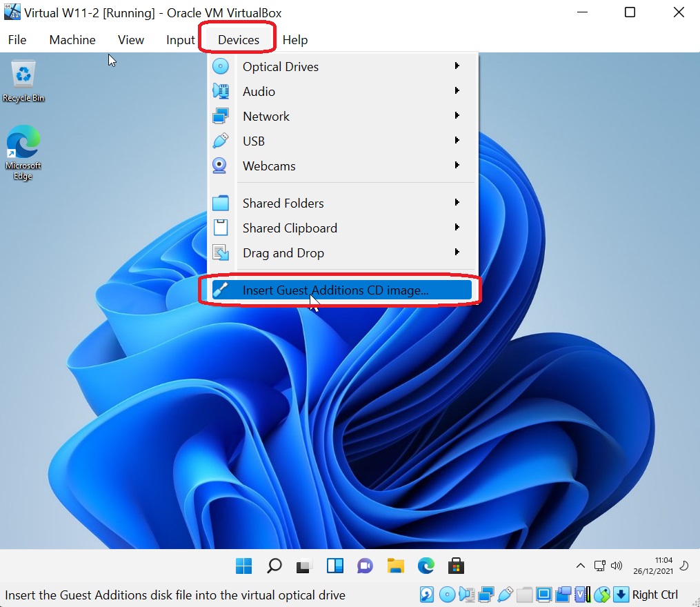The image size is (700, 607).
Task: Open the Help menu
Action: [295, 40]
